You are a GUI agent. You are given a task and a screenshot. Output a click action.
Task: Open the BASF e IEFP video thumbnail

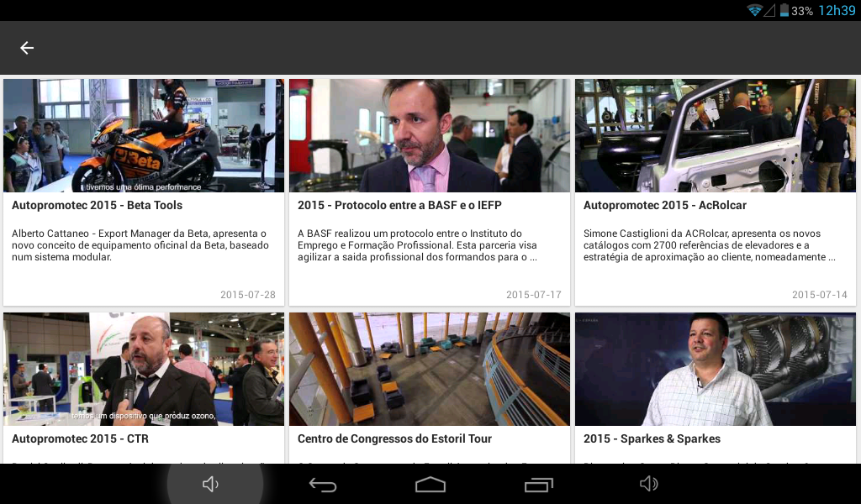(430, 135)
